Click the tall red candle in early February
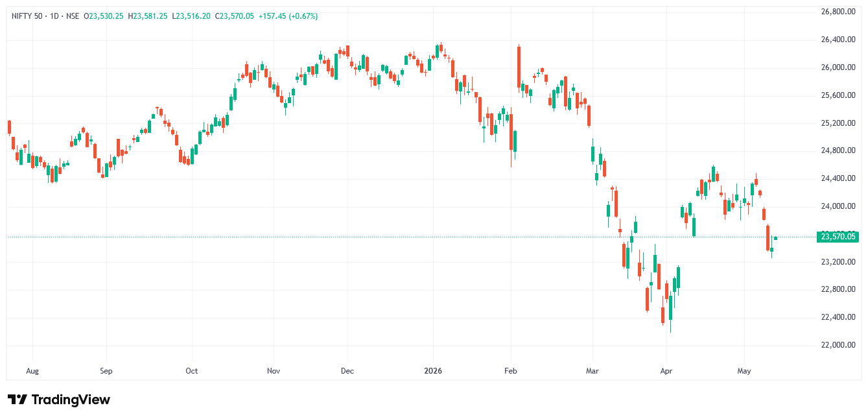868x419 pixels. coord(519,67)
